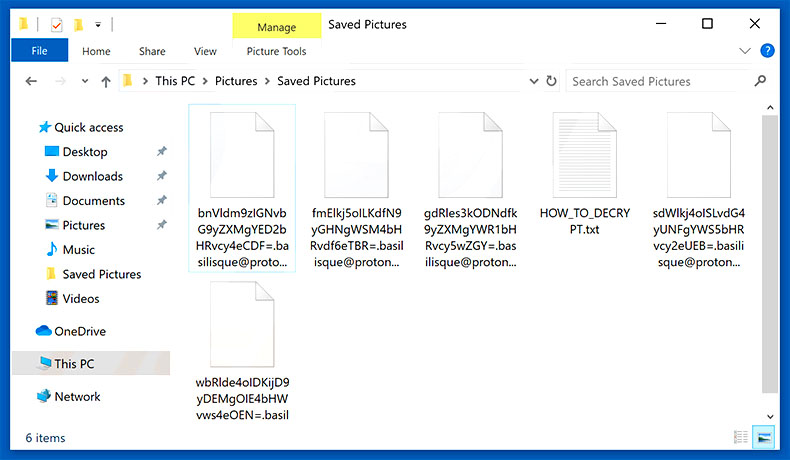Click the address bar folder icon
Image resolution: width=790 pixels, height=460 pixels.
[128, 81]
